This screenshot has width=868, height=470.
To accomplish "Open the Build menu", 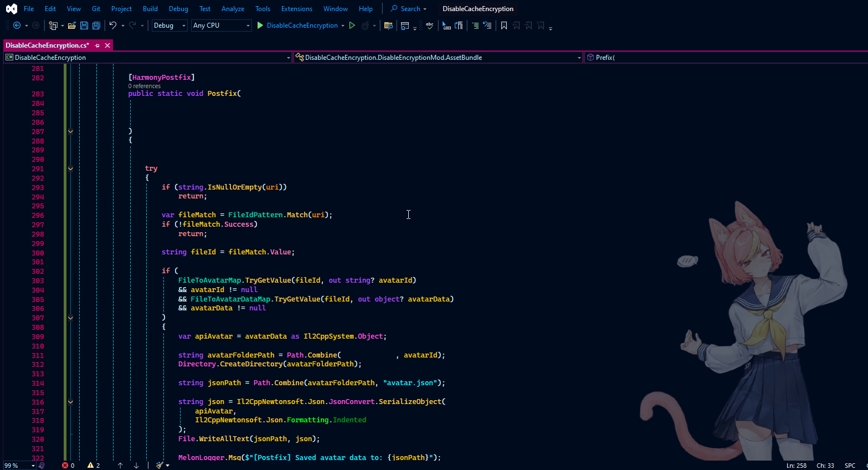I will [150, 9].
